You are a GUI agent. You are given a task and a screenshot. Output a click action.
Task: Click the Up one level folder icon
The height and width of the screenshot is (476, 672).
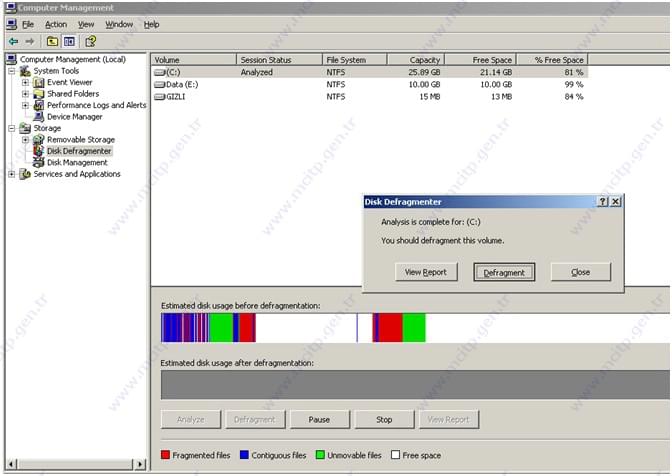point(52,42)
